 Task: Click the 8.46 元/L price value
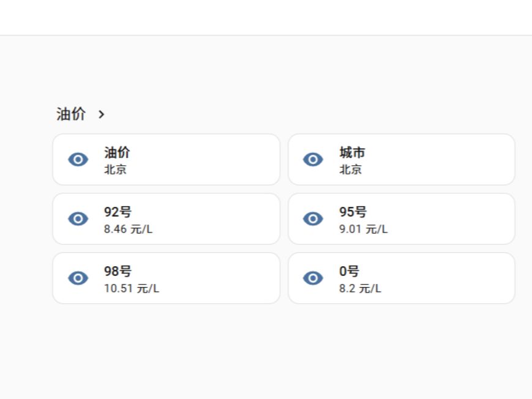click(128, 229)
